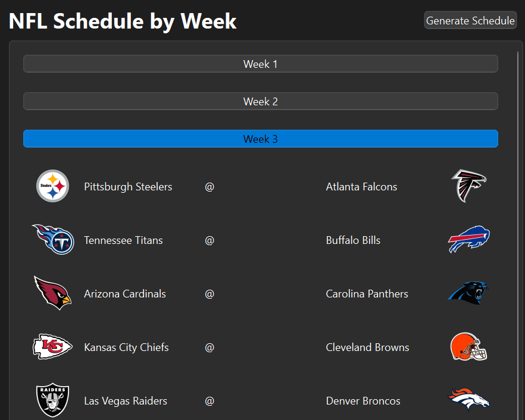525x420 pixels.
Task: Click the NFL Schedule by Week heading
Action: [x=123, y=21]
